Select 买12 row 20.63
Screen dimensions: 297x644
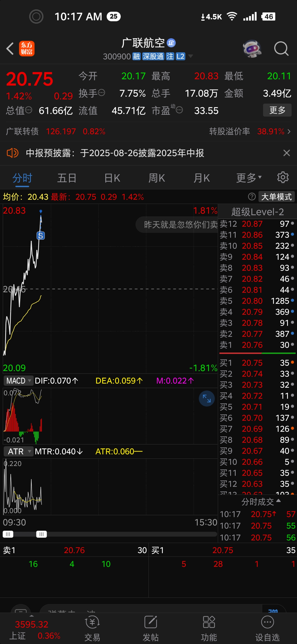coord(257,484)
